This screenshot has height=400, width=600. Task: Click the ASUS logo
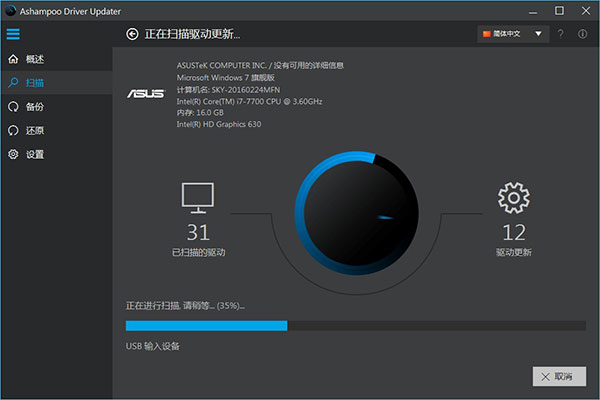pos(146,93)
